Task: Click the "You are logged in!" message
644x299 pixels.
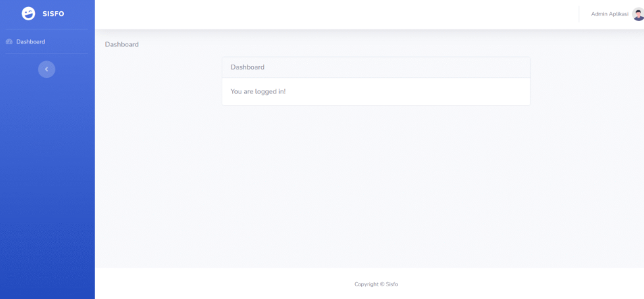Action: pos(258,91)
